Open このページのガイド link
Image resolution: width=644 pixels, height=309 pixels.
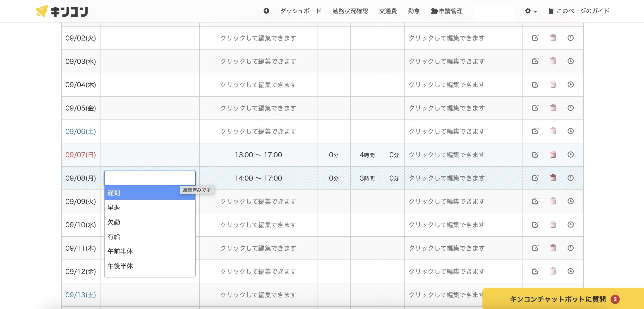(x=579, y=11)
